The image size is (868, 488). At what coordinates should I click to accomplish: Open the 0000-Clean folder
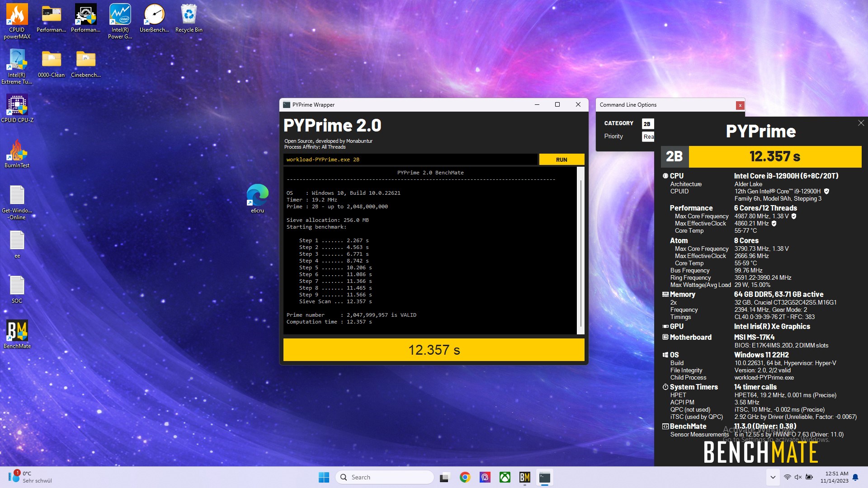click(52, 63)
